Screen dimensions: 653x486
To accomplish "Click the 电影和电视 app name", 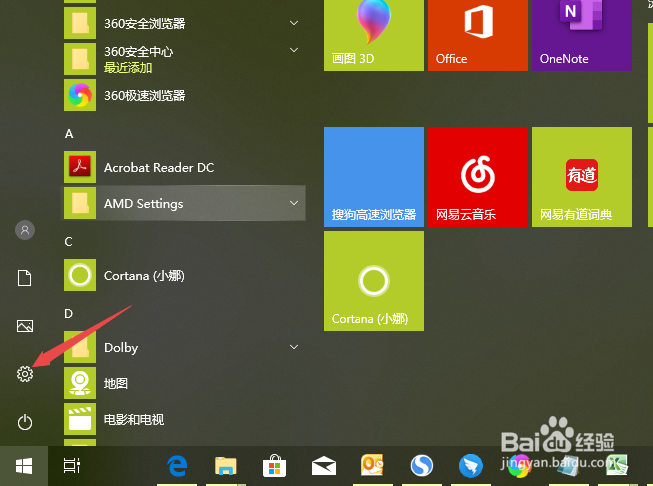I will pos(134,419).
